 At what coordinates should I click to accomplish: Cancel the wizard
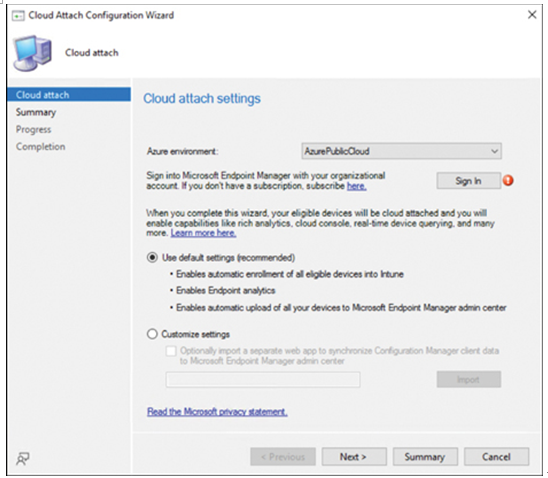496,457
